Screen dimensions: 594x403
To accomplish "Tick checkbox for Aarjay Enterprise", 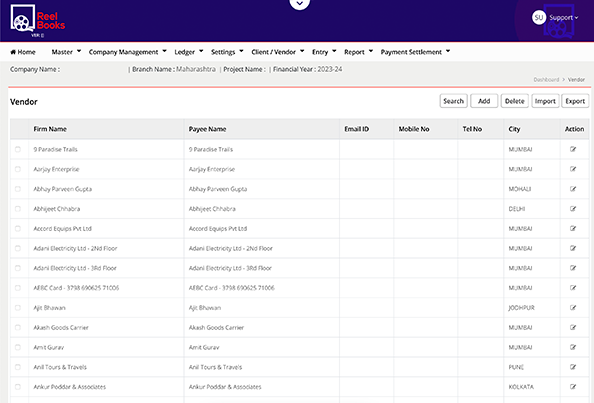I will [x=18, y=169].
